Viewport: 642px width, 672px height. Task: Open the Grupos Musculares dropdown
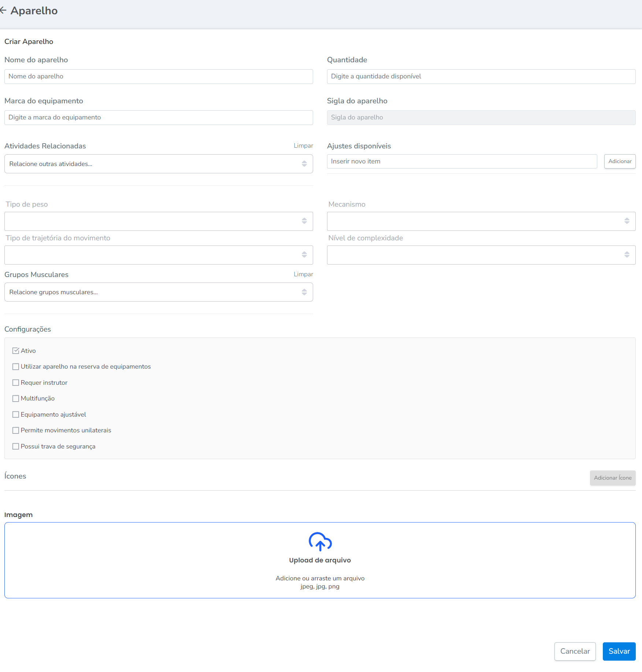tap(158, 292)
